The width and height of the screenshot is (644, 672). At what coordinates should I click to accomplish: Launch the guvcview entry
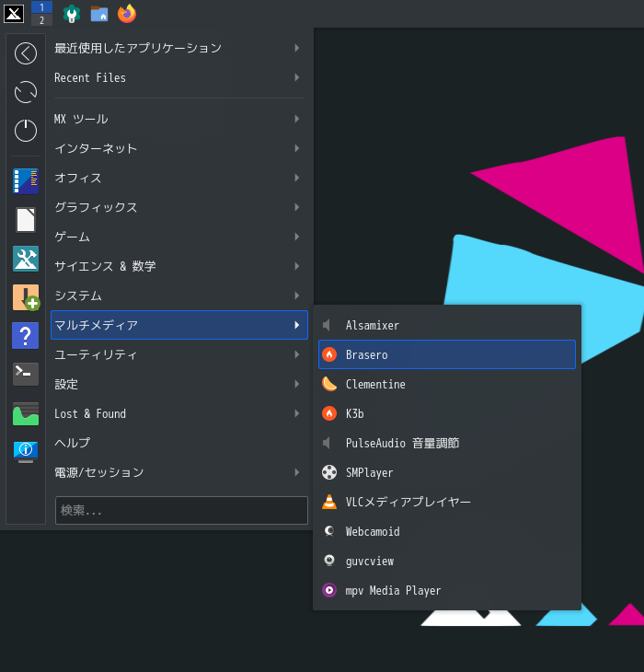tap(447, 561)
